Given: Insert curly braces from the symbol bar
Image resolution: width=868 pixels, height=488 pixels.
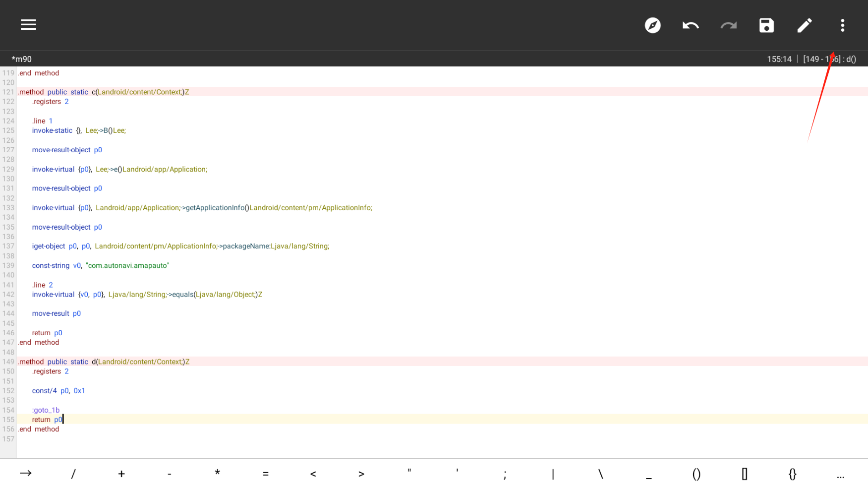Looking at the screenshot, I should (x=792, y=474).
